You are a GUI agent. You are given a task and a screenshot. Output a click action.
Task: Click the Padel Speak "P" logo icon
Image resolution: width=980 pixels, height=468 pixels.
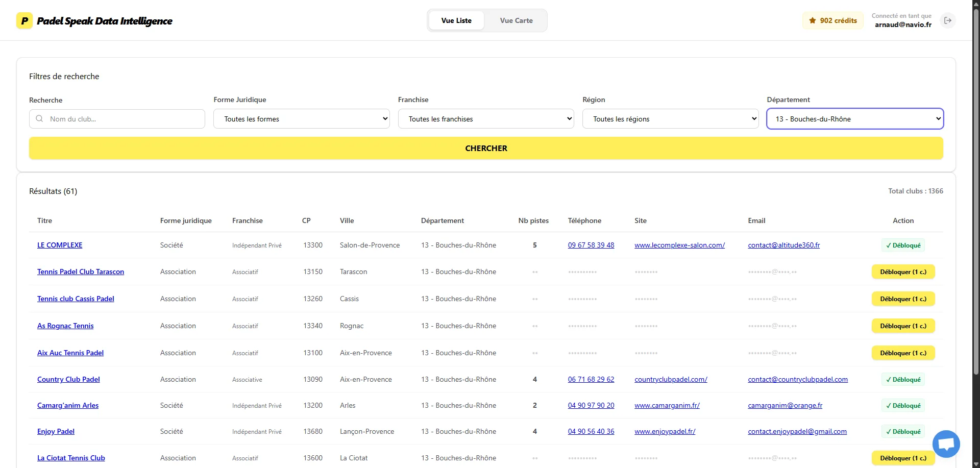(24, 20)
